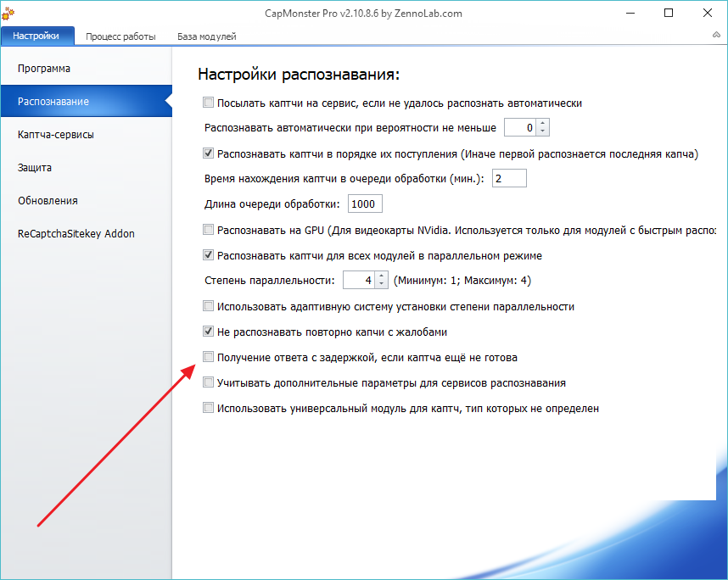The width and height of the screenshot is (728, 580).
Task: Collapse the ribbon using top-right chevron icon
Action: (716, 35)
